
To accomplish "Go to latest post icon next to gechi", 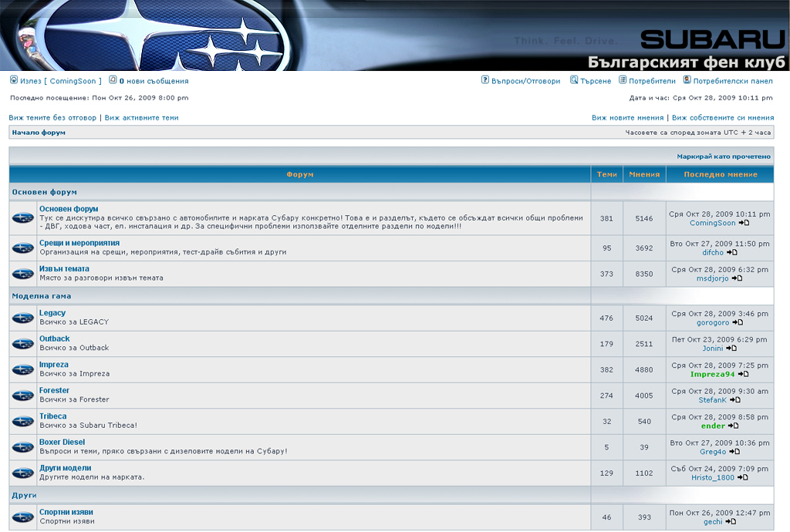I will 731,522.
